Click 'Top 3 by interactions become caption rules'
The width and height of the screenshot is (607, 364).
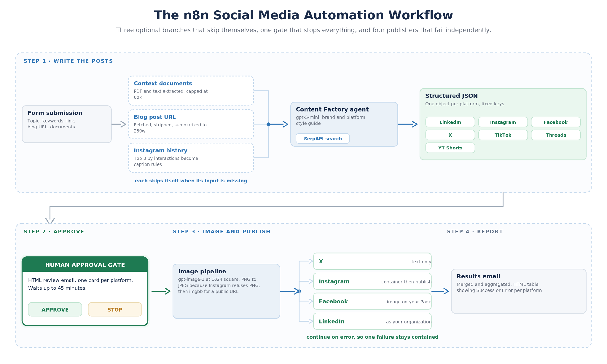point(166,161)
